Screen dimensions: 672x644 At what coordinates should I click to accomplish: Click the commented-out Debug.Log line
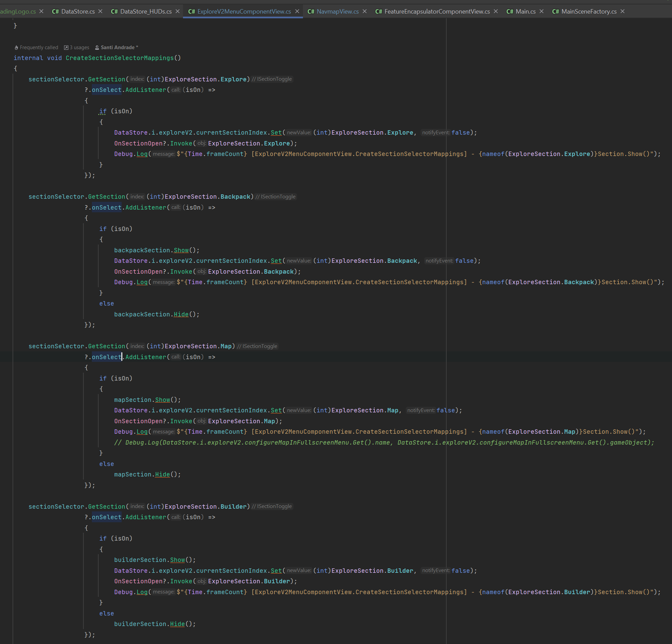(x=384, y=442)
